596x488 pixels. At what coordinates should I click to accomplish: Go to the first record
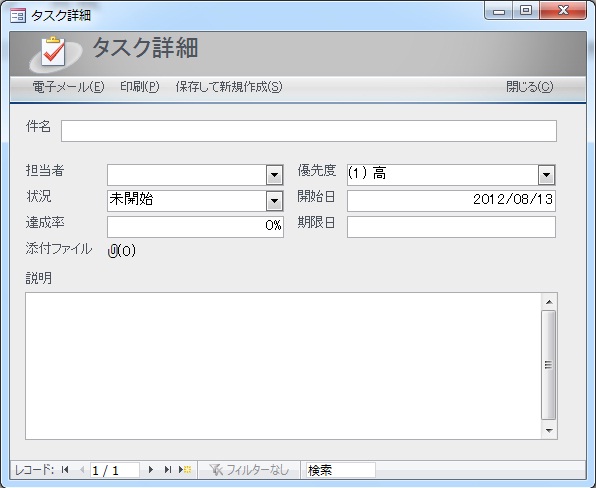coord(65,470)
